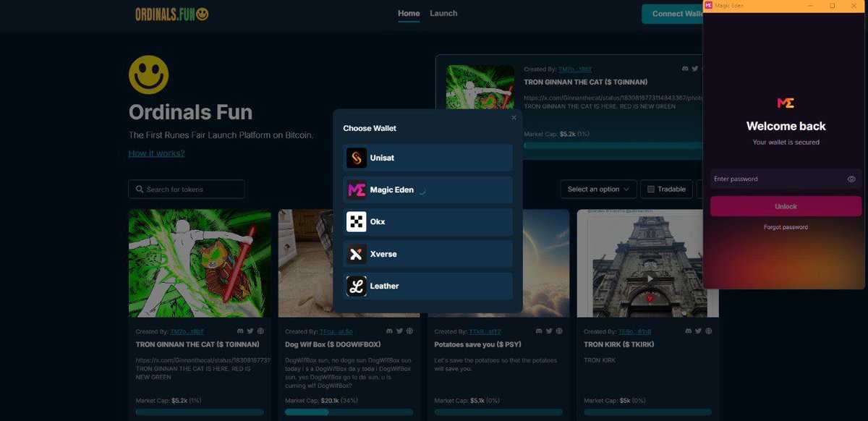Click the Unisat wallet option
The image size is (868, 421).
point(427,158)
